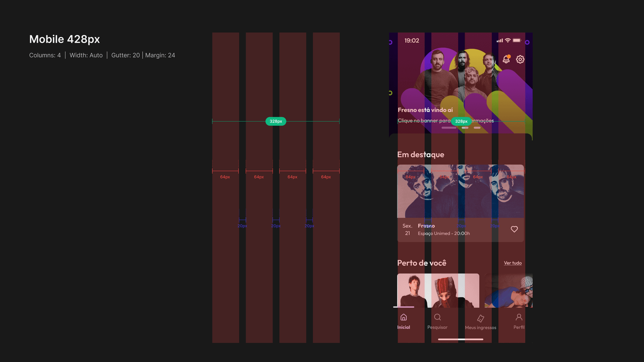
Task: Open the settings gear icon
Action: click(520, 59)
